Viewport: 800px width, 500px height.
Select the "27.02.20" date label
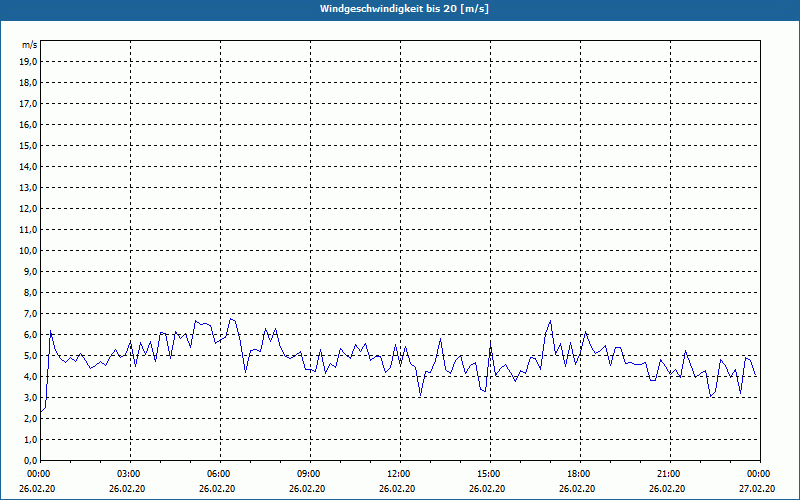pos(757,488)
